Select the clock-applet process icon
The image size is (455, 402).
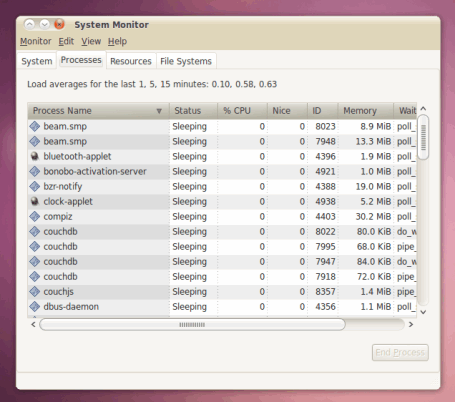pos(35,201)
